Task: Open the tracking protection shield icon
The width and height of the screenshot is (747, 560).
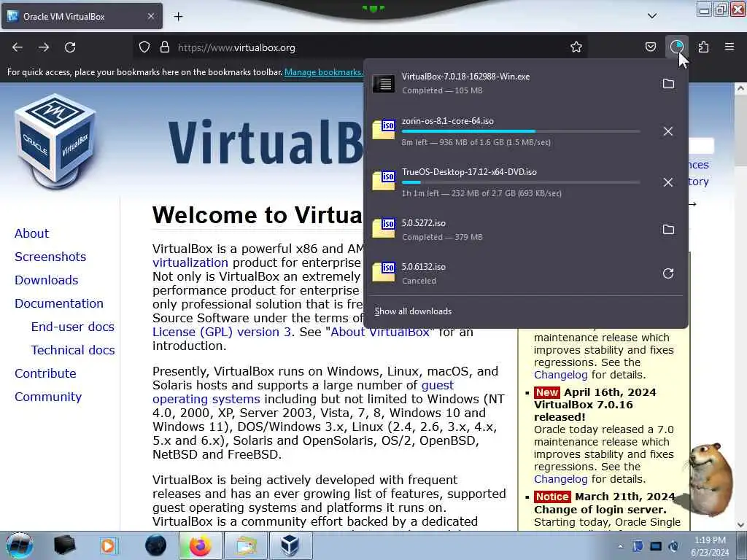Action: 144,47
